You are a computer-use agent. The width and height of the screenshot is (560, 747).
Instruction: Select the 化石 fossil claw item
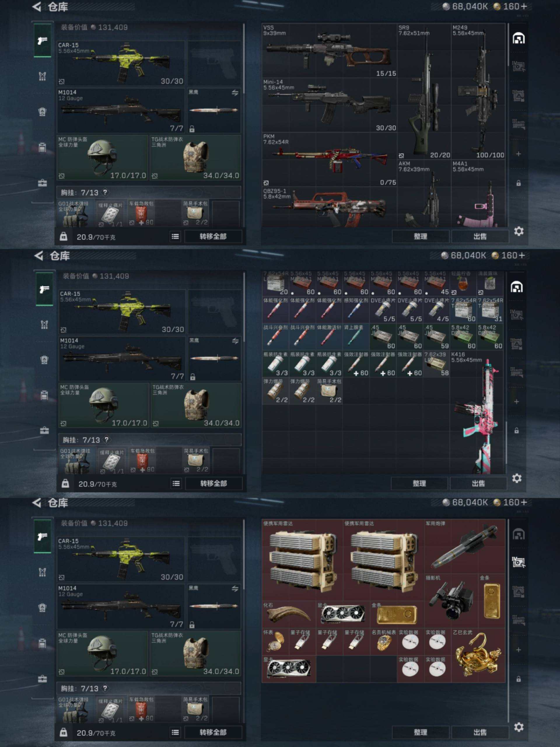pyautogui.click(x=289, y=615)
